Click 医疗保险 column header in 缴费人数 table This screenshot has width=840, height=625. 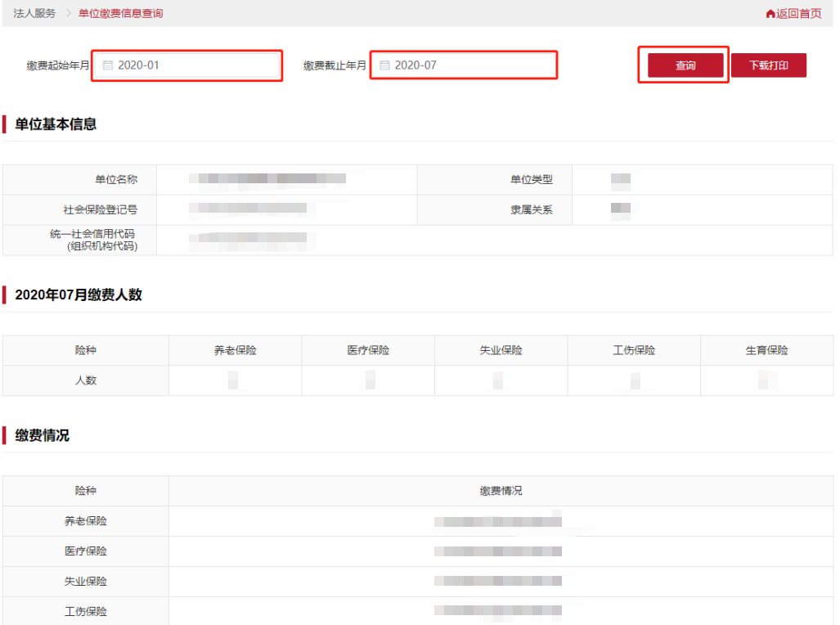pyautogui.click(x=368, y=350)
